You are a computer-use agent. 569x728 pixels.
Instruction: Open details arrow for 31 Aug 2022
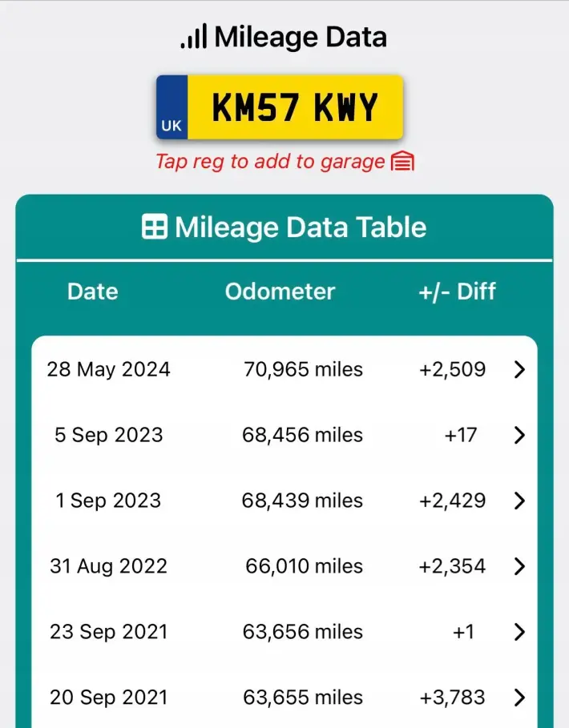pyautogui.click(x=520, y=566)
